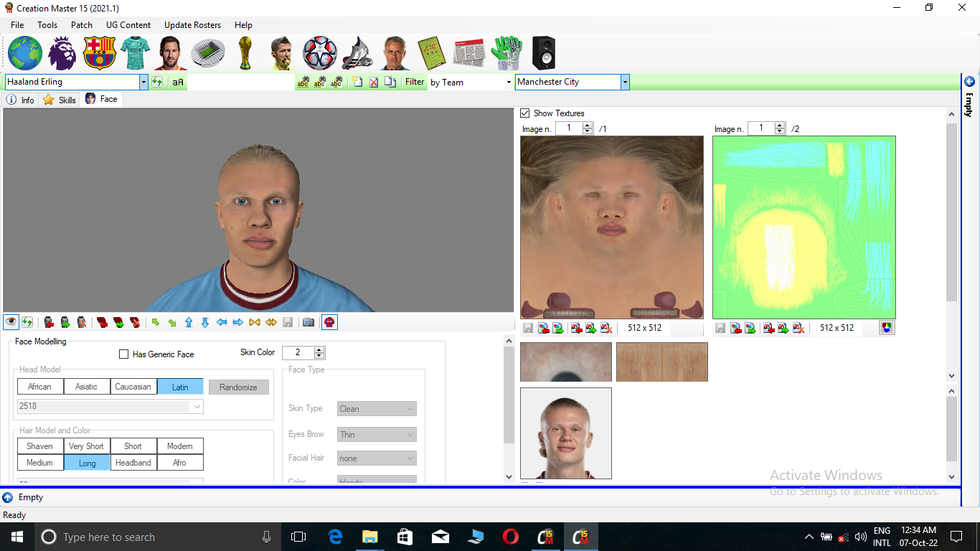Open the head model 2518 dropdown
The height and width of the screenshot is (551, 980).
coord(197,406)
